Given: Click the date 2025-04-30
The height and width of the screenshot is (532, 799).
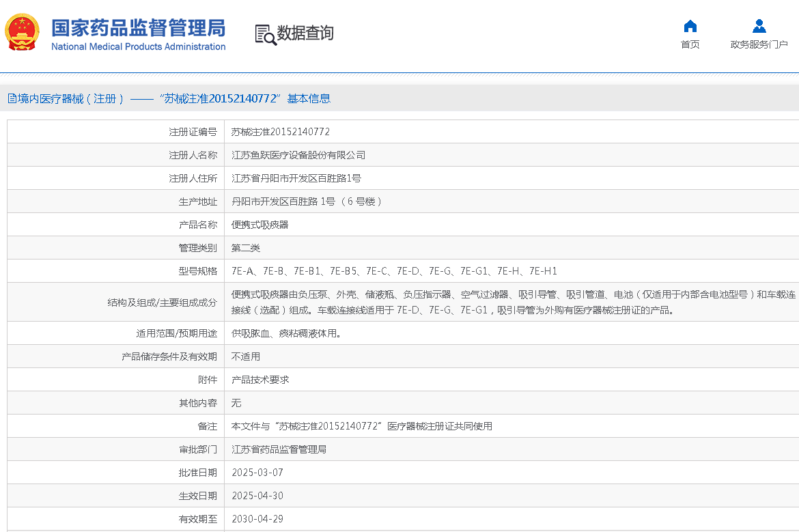Looking at the screenshot, I should (257, 496).
